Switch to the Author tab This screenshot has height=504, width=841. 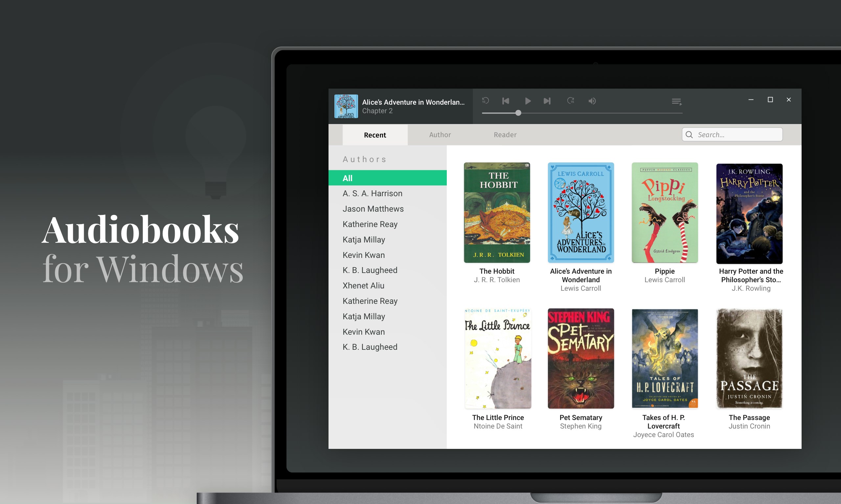[440, 135]
